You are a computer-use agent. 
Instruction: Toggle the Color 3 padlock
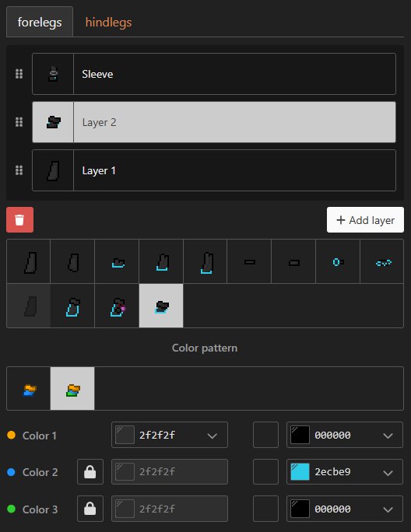[x=90, y=509]
